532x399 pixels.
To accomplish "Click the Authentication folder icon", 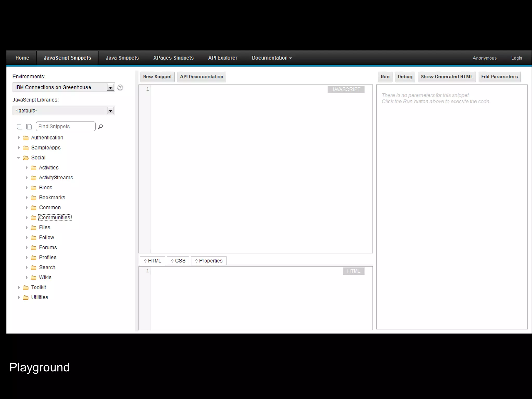I will 26,138.
